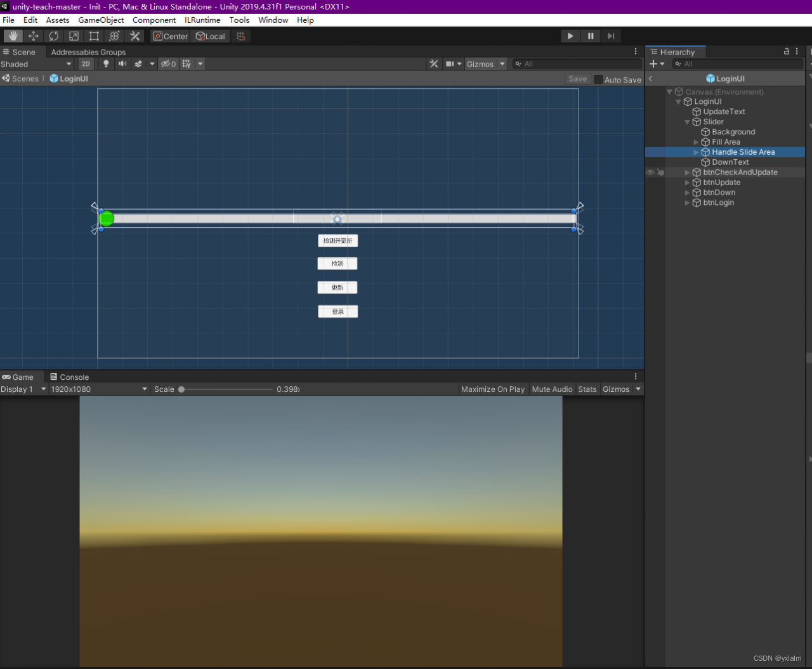812x669 pixels.
Task: Lock the Hierarchy panel
Action: tap(787, 51)
